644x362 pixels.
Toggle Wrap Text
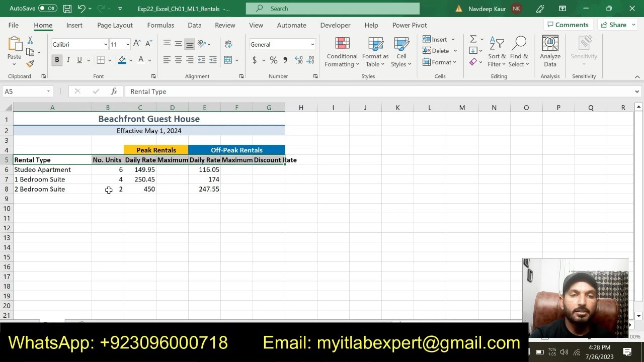coord(228,44)
